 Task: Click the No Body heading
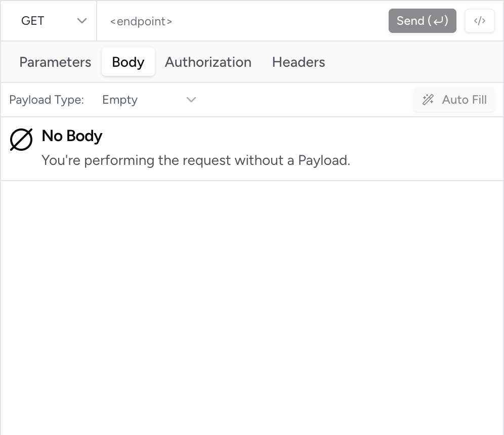click(x=72, y=136)
